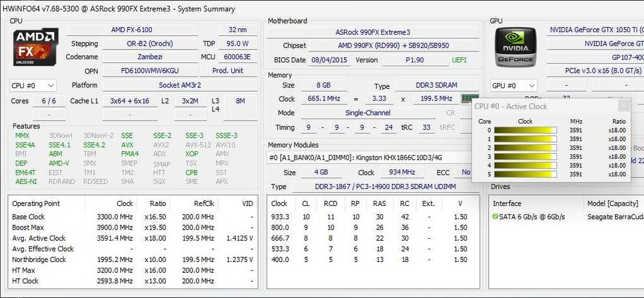
Task: Click the green SATA drive status icon
Action: [x=495, y=216]
